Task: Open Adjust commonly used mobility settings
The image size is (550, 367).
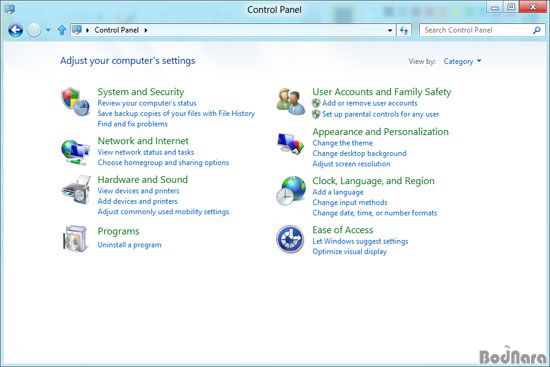Action: 163,212
